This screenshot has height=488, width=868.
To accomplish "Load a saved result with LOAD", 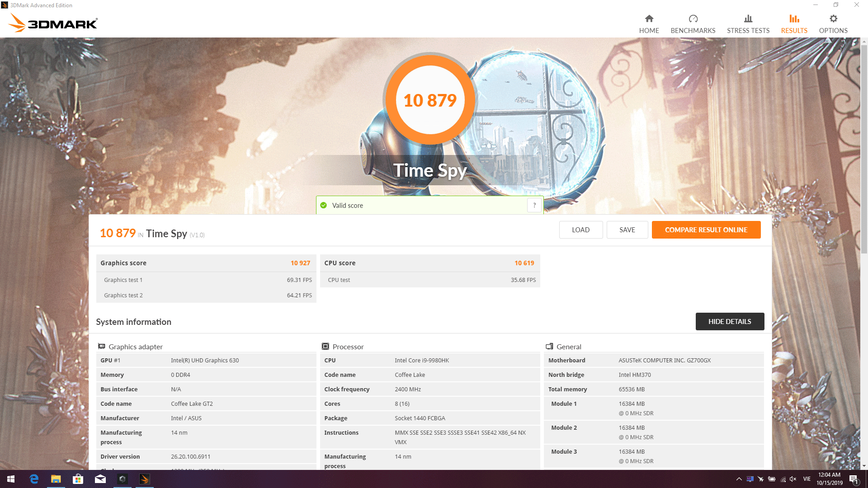I will coord(580,230).
